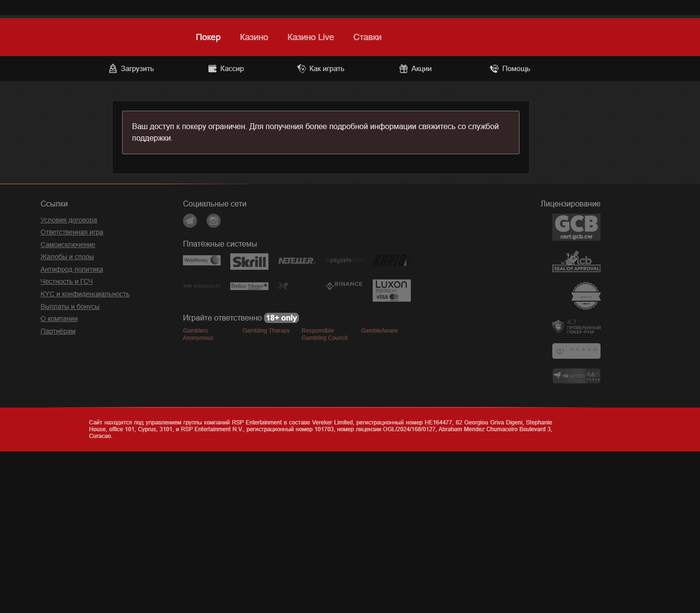Switch to the Казино section
The image size is (700, 613).
254,37
